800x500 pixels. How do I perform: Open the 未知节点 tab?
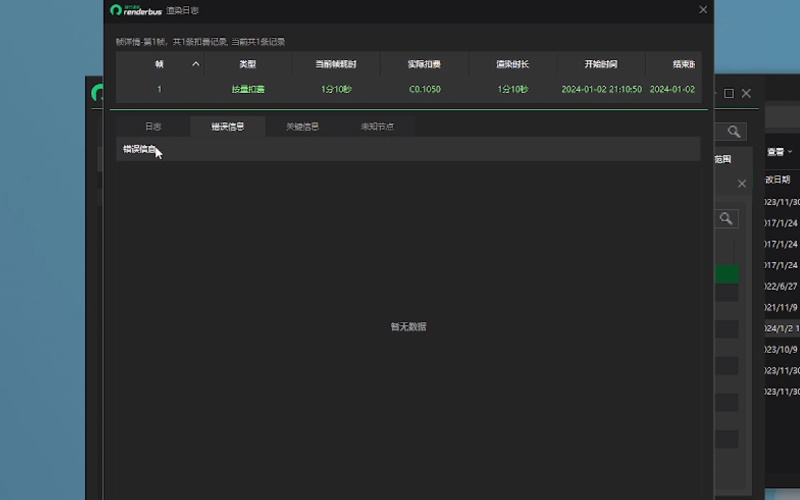(377, 126)
